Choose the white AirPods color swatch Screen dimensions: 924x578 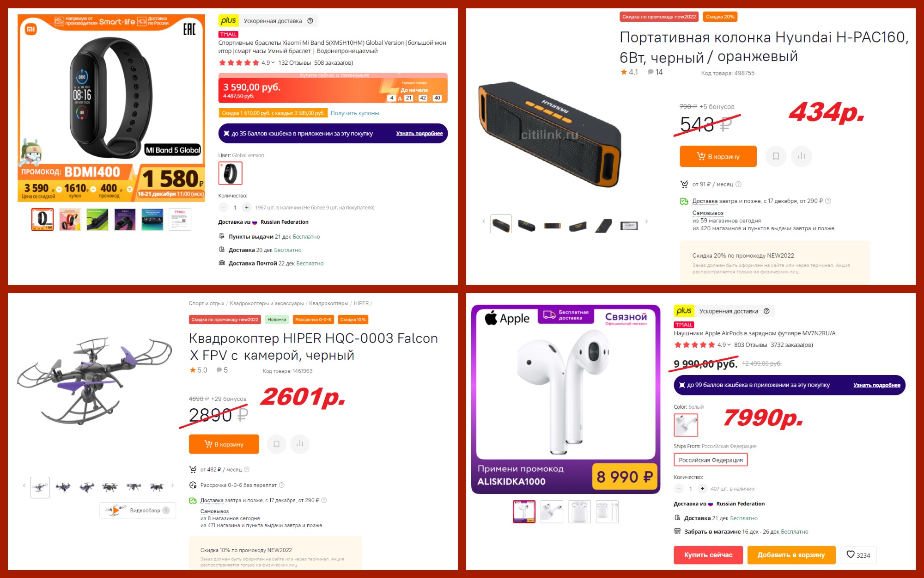686,424
